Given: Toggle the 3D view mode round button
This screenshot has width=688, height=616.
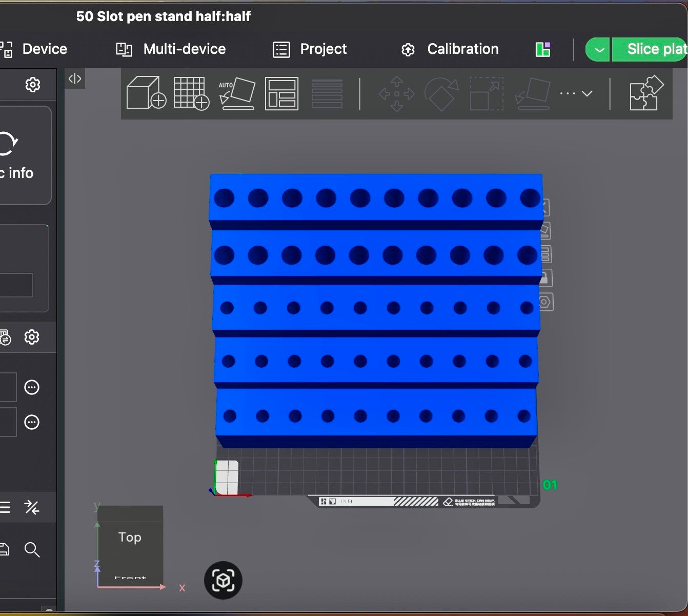Looking at the screenshot, I should click(x=223, y=581).
